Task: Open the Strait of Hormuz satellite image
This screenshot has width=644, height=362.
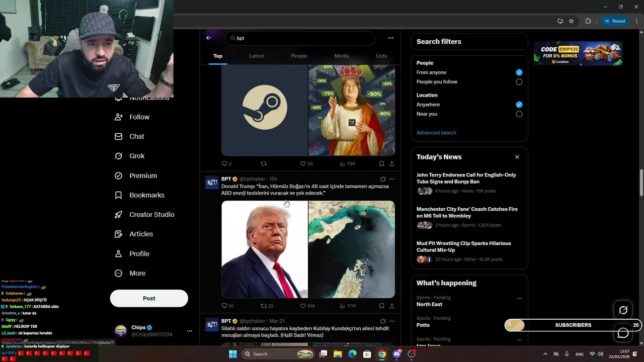Action: [352, 249]
